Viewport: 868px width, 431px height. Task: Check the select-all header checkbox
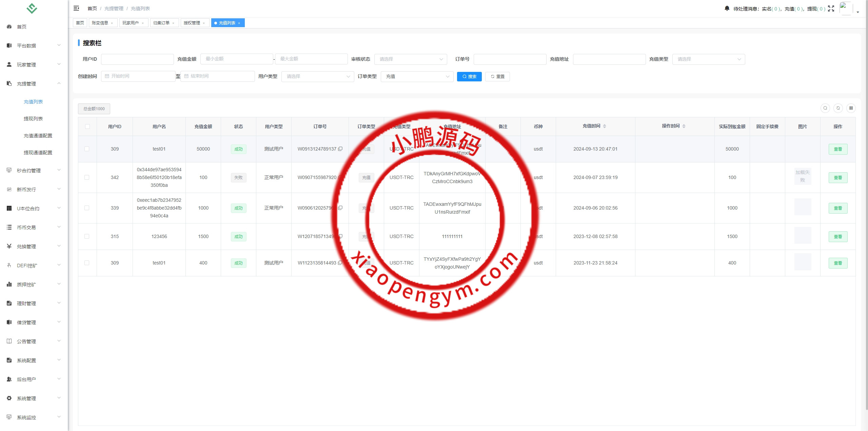(x=87, y=126)
